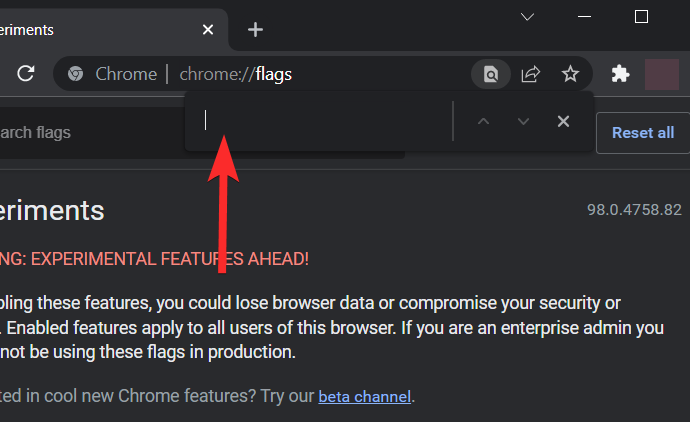690x422 pixels.
Task: Bookmark this page with the star icon
Action: 570,73
